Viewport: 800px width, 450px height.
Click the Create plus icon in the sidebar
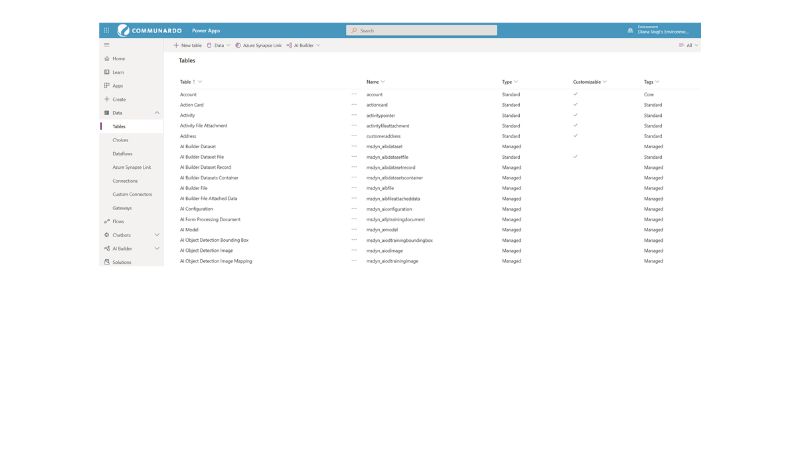(107, 99)
